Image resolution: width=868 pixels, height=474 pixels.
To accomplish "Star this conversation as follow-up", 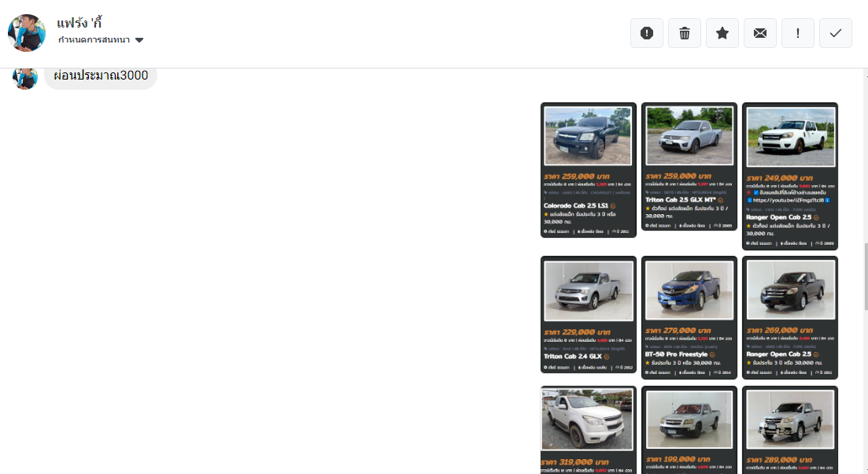I will 722,33.
